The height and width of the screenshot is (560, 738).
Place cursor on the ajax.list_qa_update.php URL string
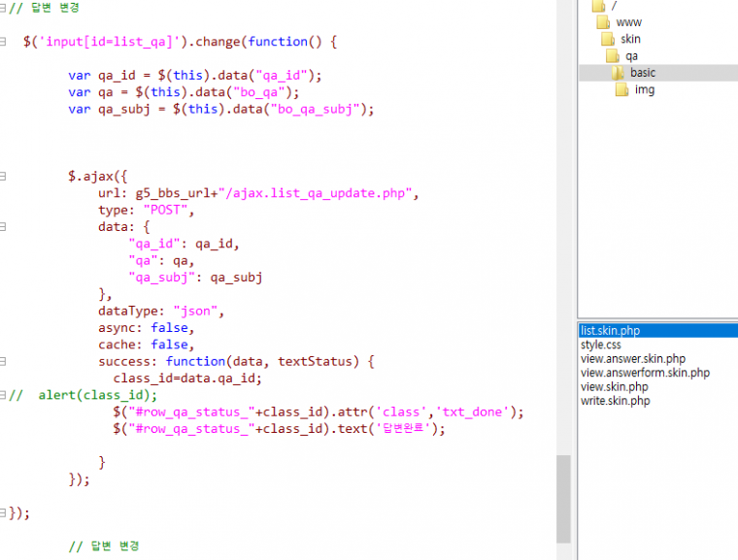click(320, 193)
